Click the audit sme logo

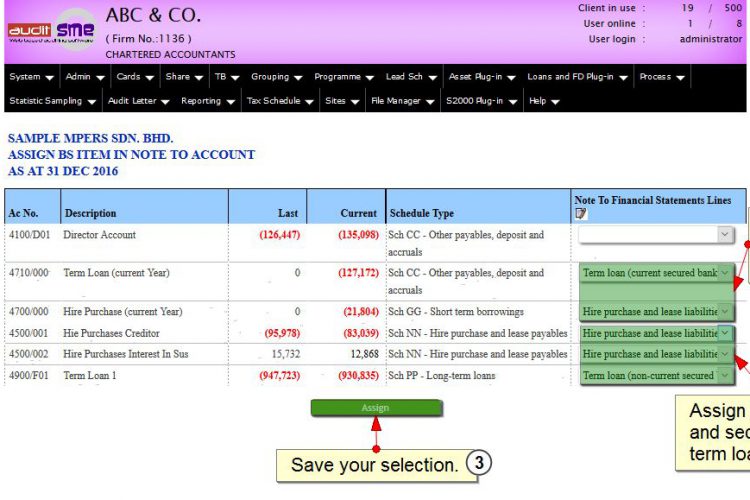[51, 29]
